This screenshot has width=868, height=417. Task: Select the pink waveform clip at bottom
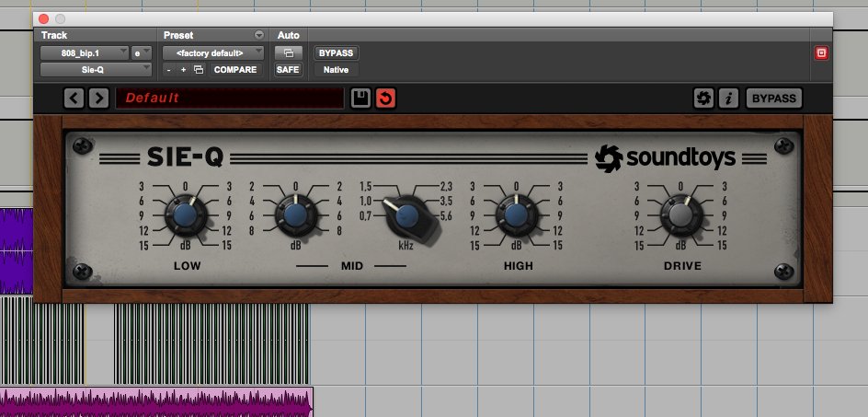156,402
